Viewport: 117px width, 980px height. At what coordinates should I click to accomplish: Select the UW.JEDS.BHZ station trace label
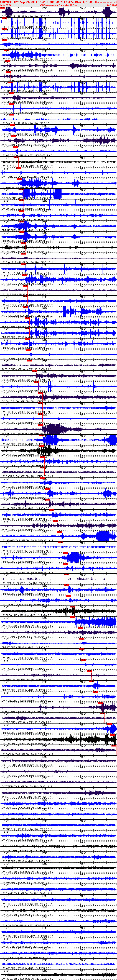coord(27,294)
